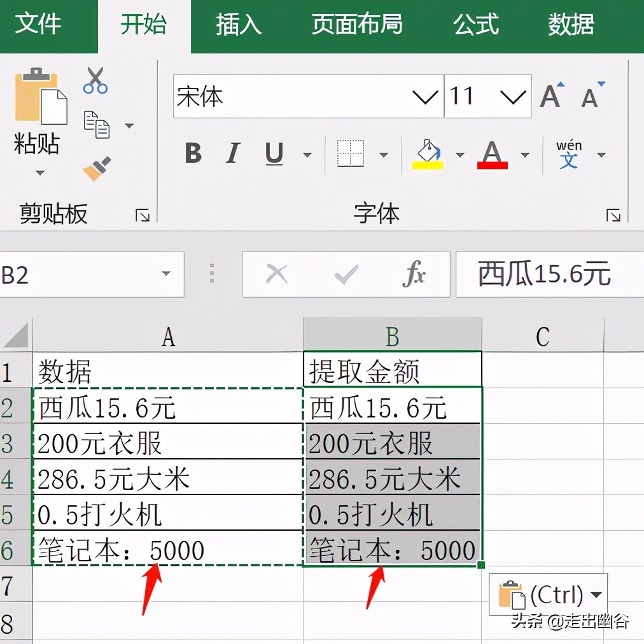Select the Format Painter brush
The height and width of the screenshot is (644, 644).
[x=97, y=169]
